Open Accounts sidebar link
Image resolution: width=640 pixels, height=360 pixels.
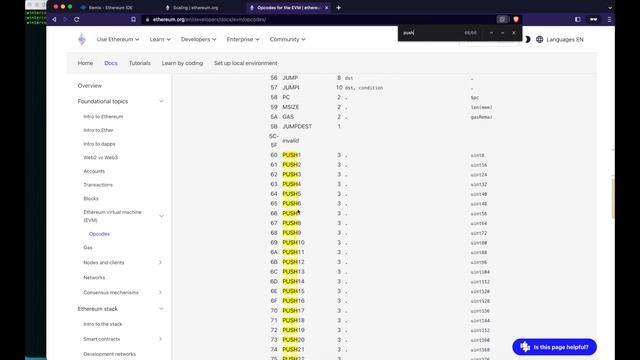coord(94,171)
